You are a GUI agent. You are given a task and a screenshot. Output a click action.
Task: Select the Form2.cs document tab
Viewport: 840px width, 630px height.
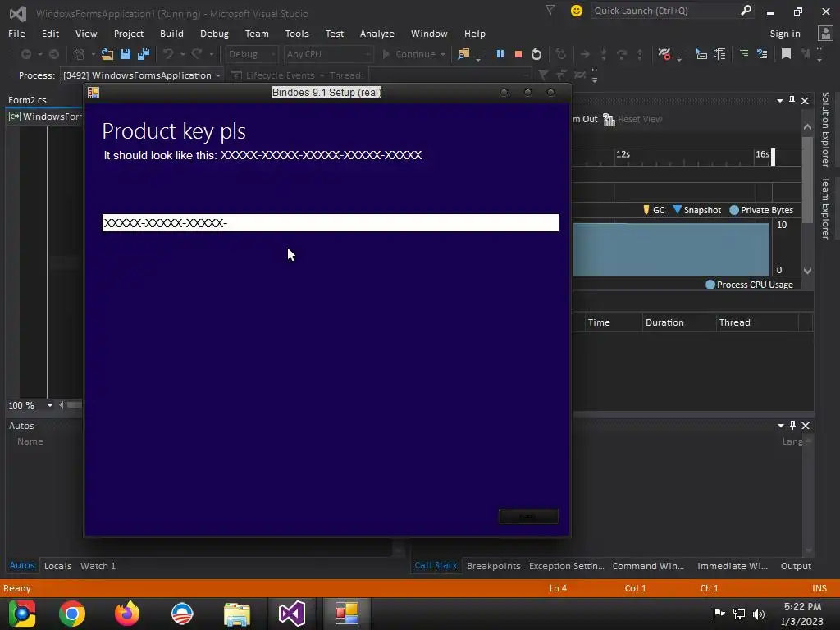click(x=27, y=100)
